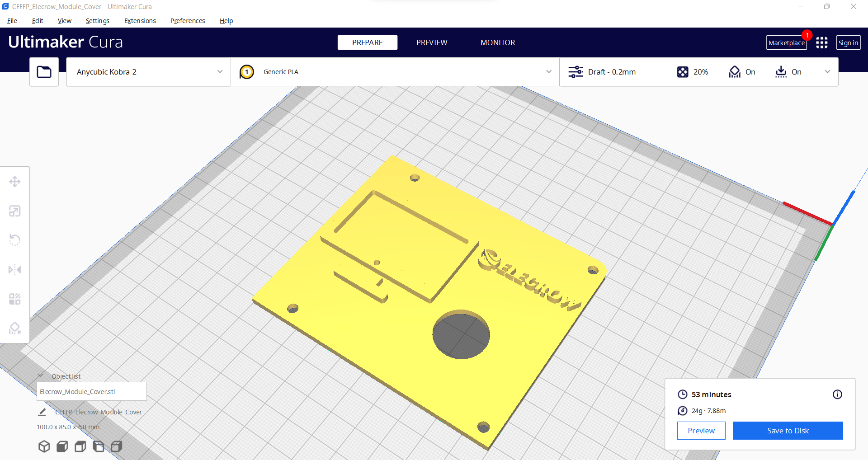Screen dimensions: 868x460
Task: Open the Edit menu
Action: pyautogui.click(x=38, y=21)
